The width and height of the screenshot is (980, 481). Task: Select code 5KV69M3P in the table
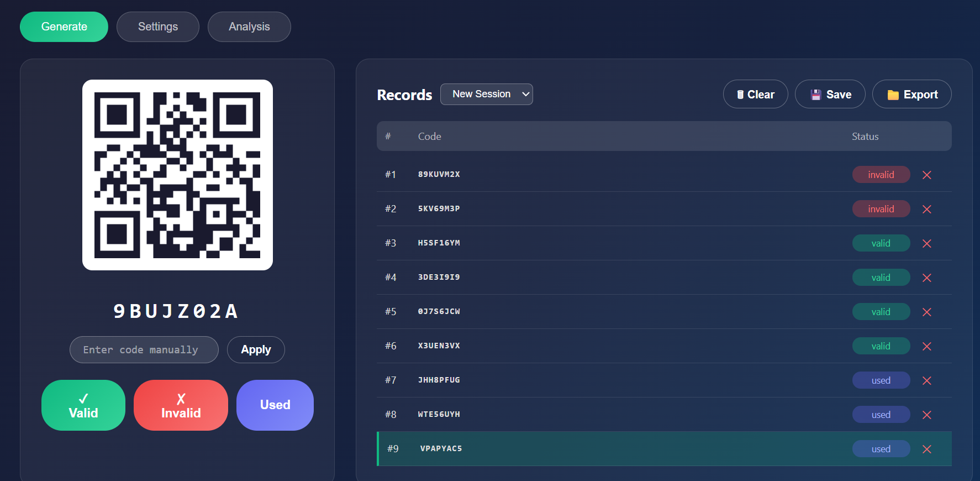(439, 208)
